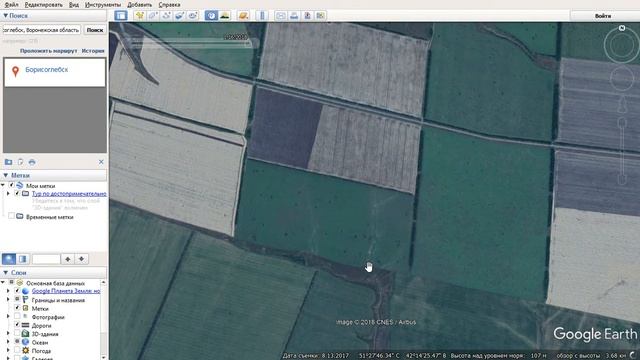The width and height of the screenshot is (640, 360).
Task: Open the Борисоглебск search result
Action: pyautogui.click(x=47, y=70)
